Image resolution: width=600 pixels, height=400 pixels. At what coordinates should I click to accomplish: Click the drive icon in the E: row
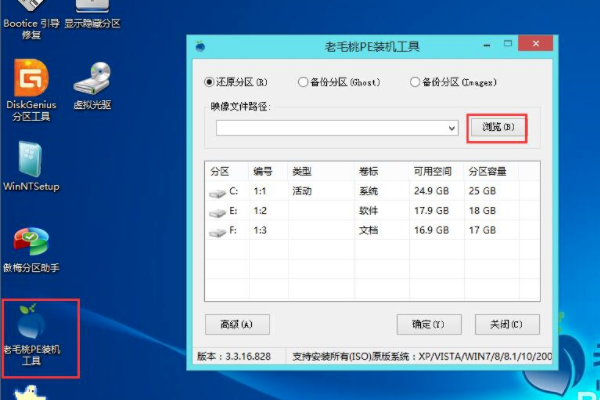pyautogui.click(x=217, y=212)
